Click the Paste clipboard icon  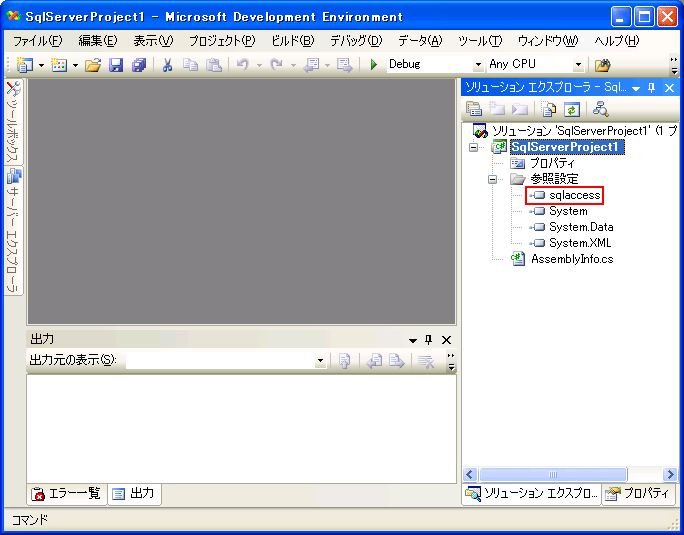214,65
